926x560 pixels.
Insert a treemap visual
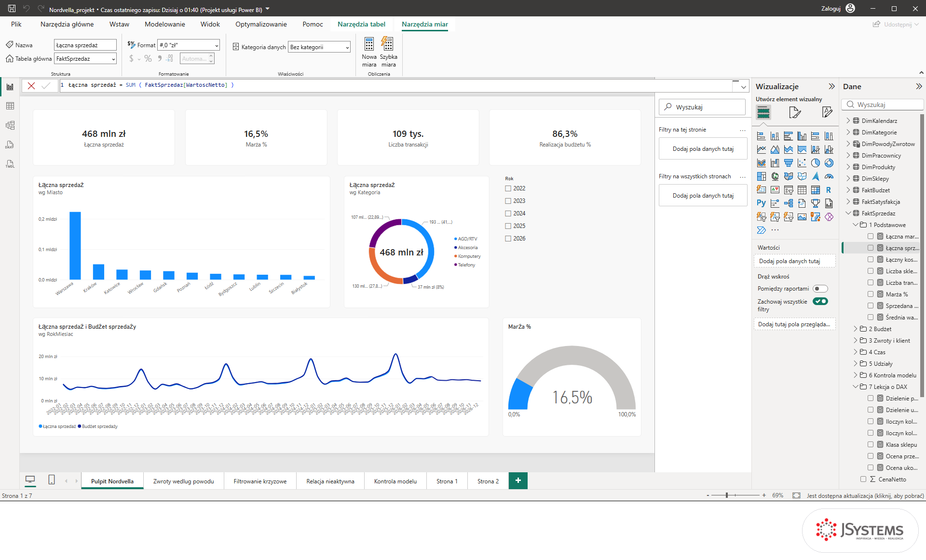click(x=761, y=176)
